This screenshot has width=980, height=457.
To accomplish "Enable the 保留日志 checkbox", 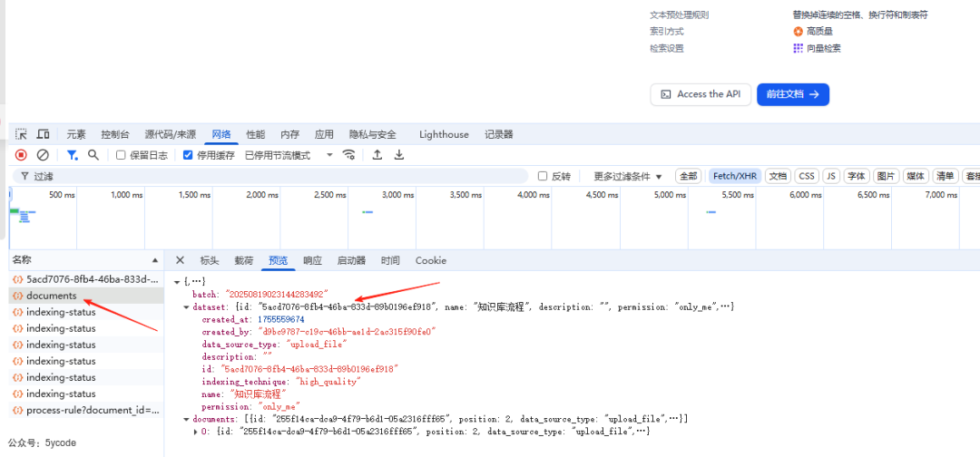I will point(122,155).
